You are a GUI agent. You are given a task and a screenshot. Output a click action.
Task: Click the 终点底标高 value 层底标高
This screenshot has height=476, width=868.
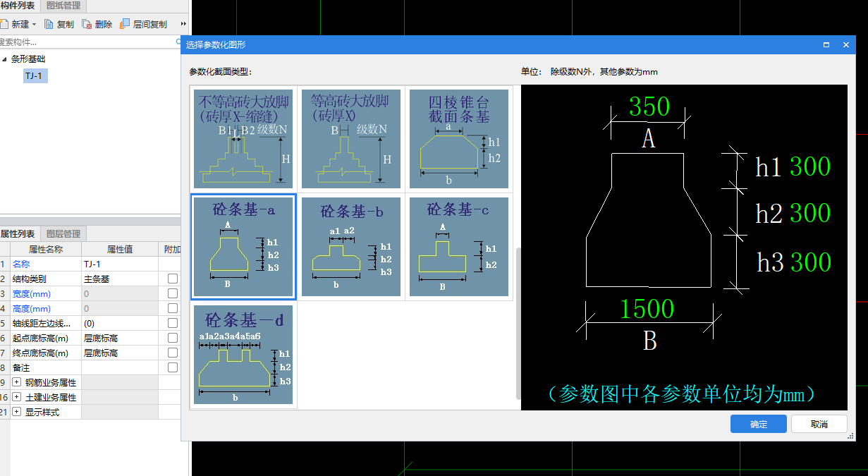click(x=119, y=353)
